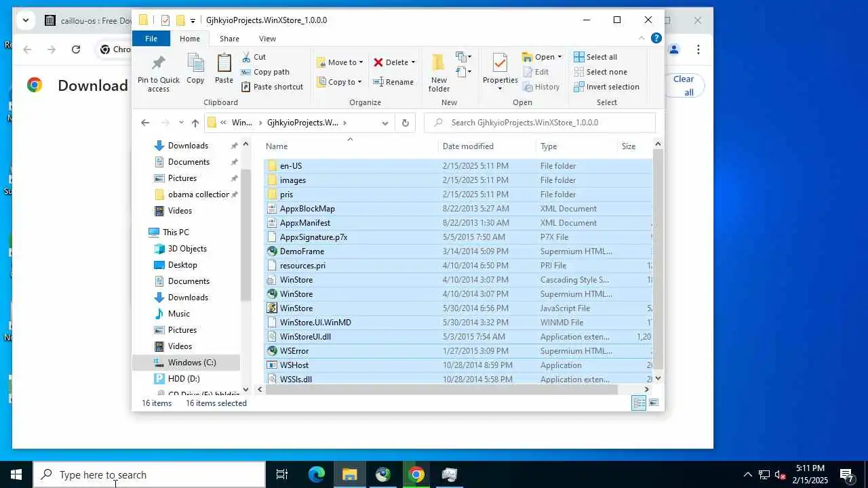Refresh the Explorer folder view
This screenshot has width=868, height=488.
406,123
